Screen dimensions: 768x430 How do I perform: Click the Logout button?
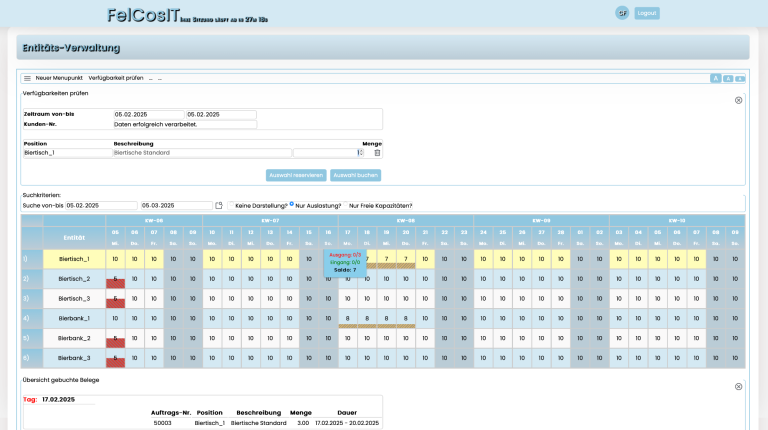pyautogui.click(x=647, y=13)
